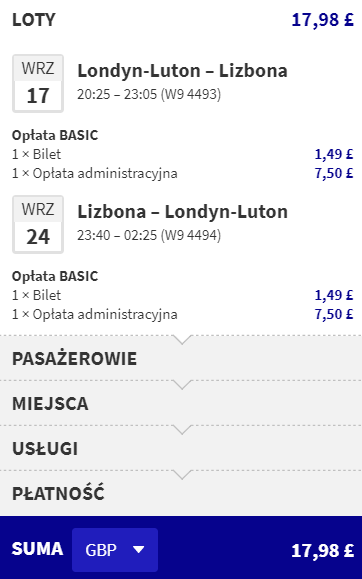This screenshot has width=362, height=579.
Task: Click flight time 23:40 – 02:25 (W9 4494)
Action: click(x=149, y=235)
